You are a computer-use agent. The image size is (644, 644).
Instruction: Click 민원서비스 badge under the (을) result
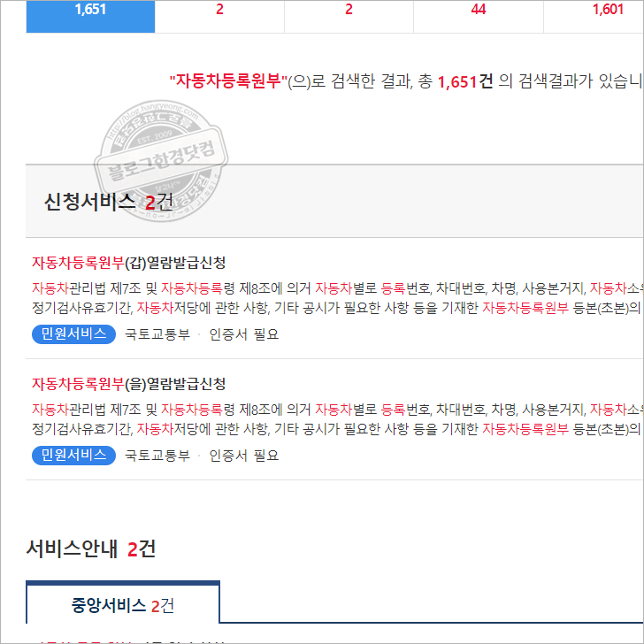point(74,455)
